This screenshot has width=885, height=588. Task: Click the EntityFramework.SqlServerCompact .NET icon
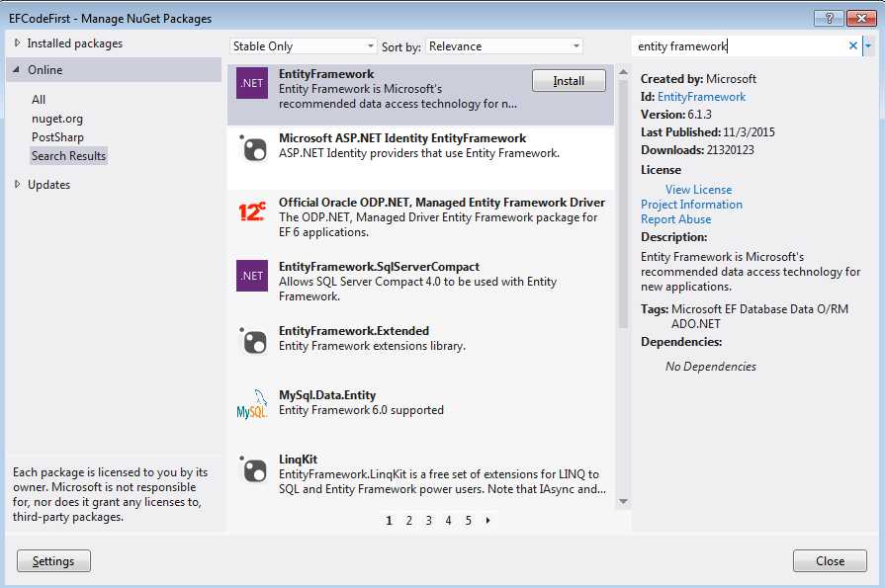pos(252,276)
